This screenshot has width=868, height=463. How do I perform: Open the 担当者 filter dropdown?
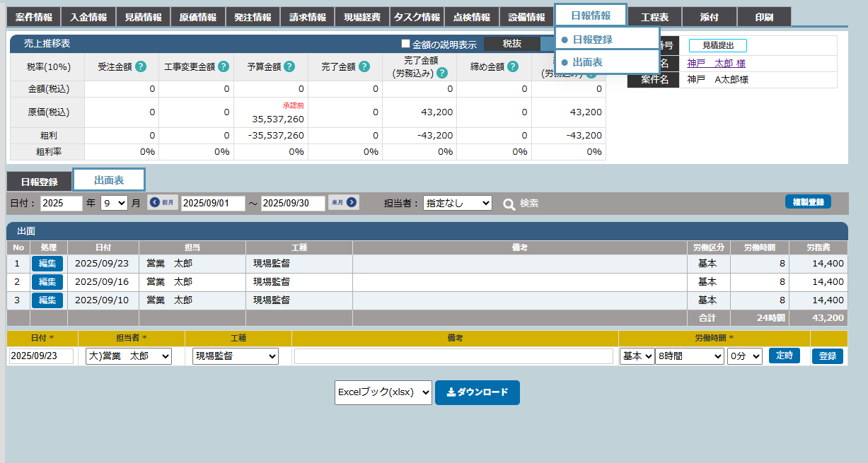457,203
